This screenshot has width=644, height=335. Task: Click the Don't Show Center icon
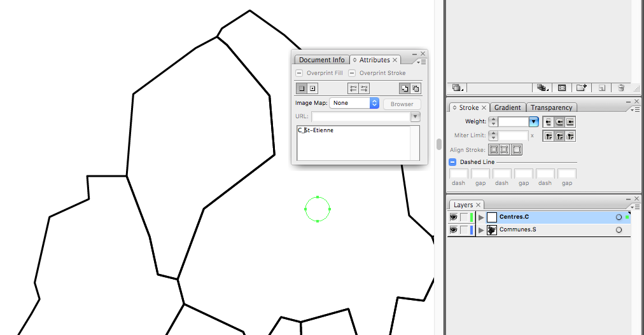(x=302, y=88)
